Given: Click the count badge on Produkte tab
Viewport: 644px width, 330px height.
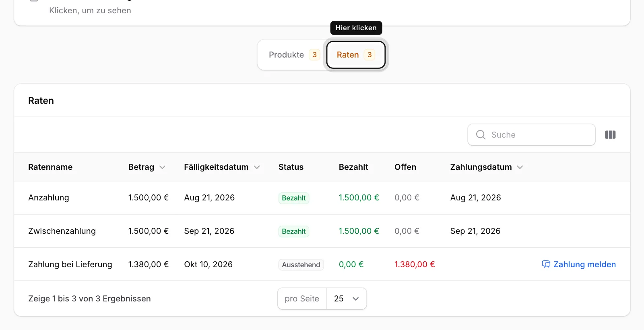Looking at the screenshot, I should [315, 55].
